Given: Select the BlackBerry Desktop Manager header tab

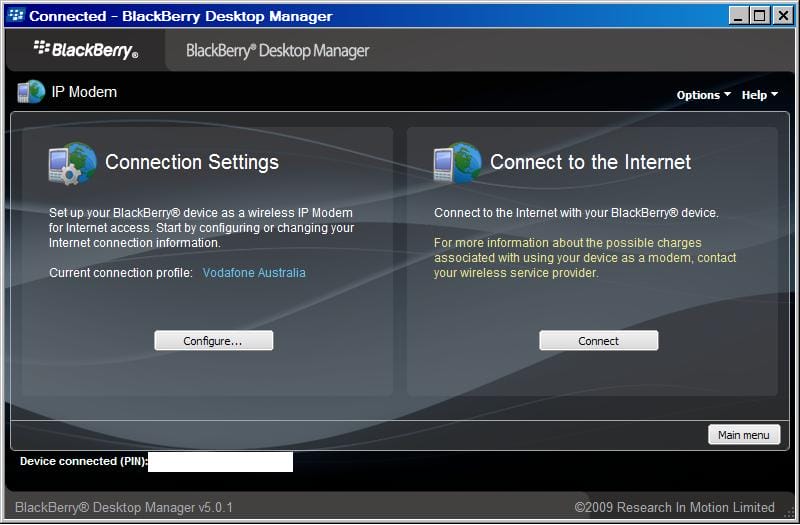Looking at the screenshot, I should tap(277, 50).
